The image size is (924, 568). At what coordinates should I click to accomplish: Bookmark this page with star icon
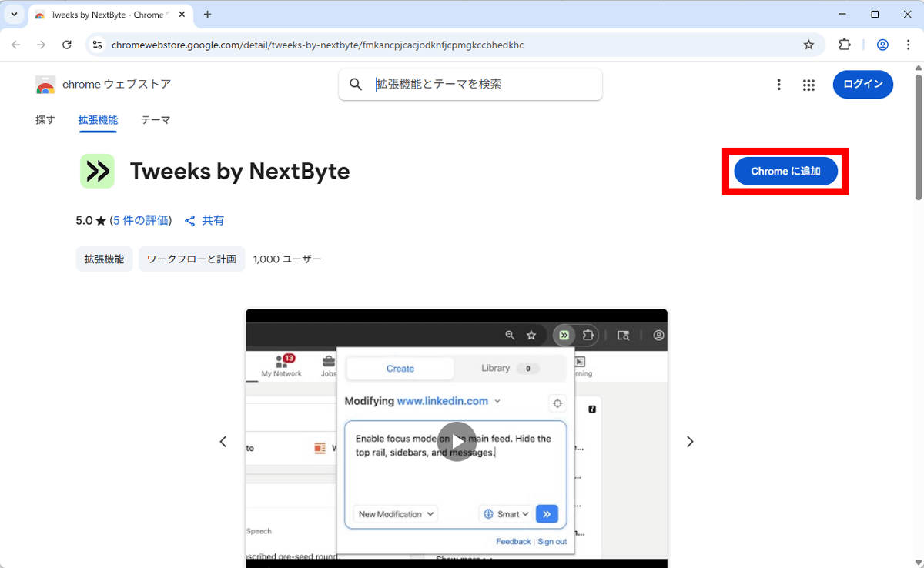pyautogui.click(x=808, y=45)
